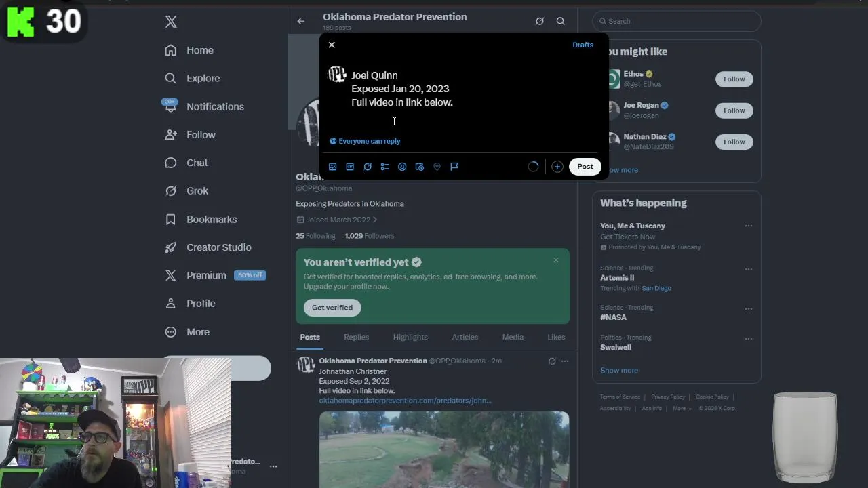Expand Joined March 2022 details
This screenshot has width=868, height=488.
coord(337,220)
